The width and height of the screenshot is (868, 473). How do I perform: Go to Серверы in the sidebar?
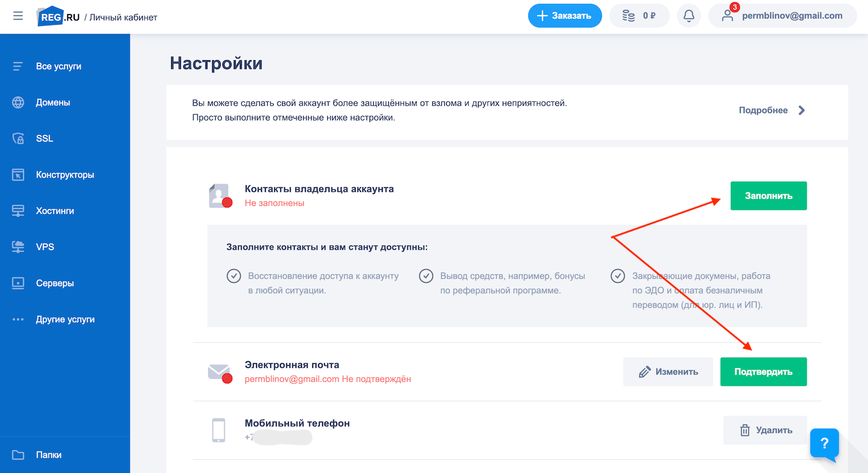click(55, 283)
